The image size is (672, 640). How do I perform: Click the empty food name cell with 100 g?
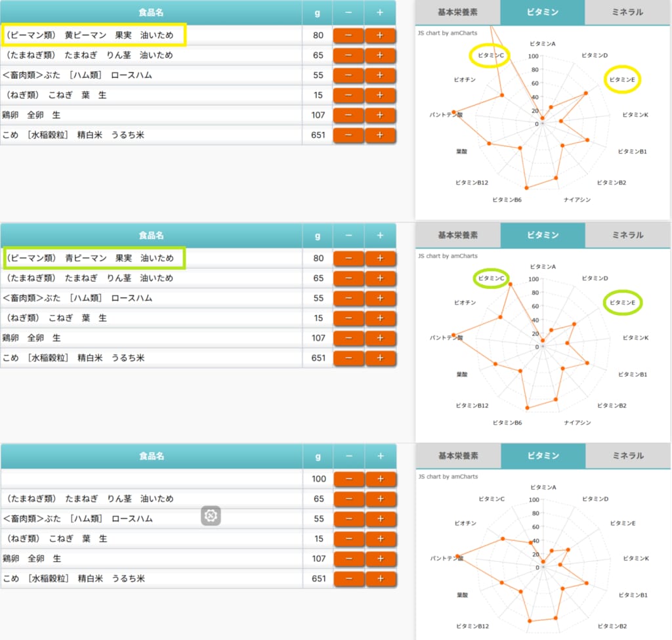[152, 479]
